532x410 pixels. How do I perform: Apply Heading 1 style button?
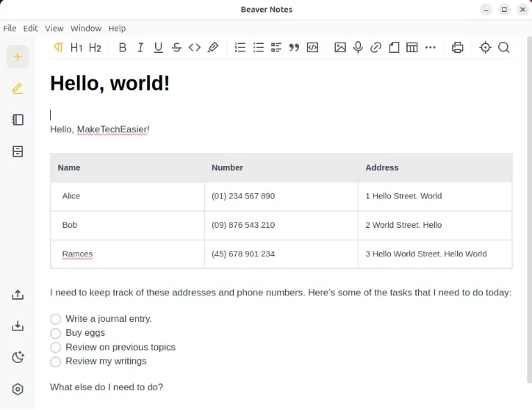tap(76, 48)
